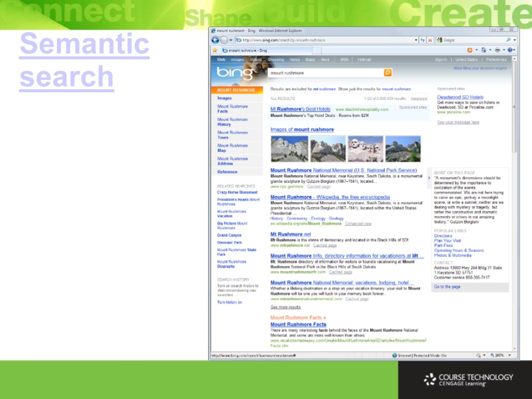532x399 pixels.
Task: Click the Print icon in command bar
Action: point(498,50)
